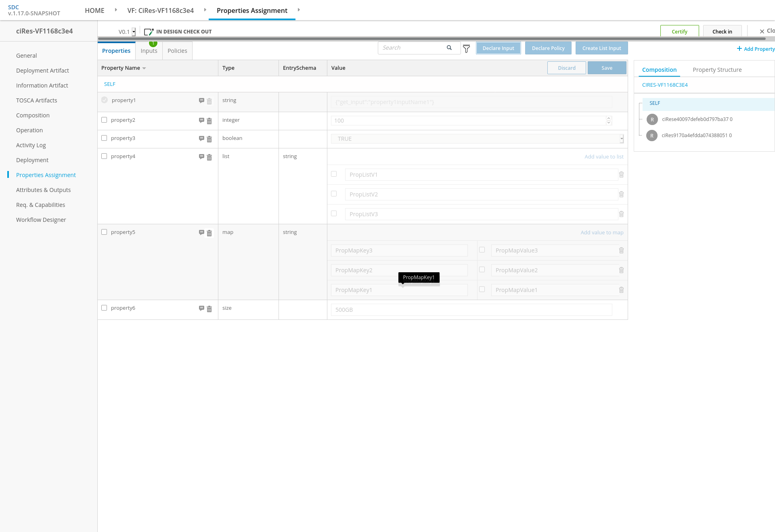Open the property1 comment icon

[x=201, y=101]
